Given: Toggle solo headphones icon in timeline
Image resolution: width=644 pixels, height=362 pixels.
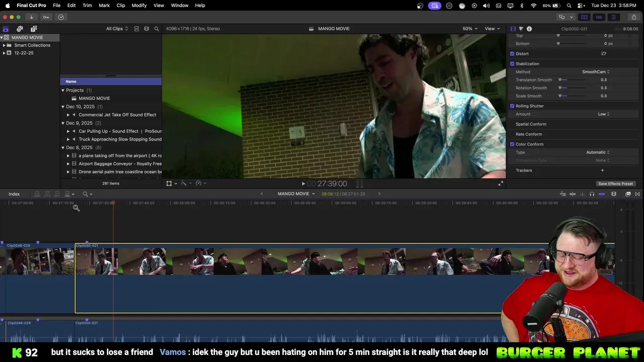Looking at the screenshot, I should tap(592, 194).
